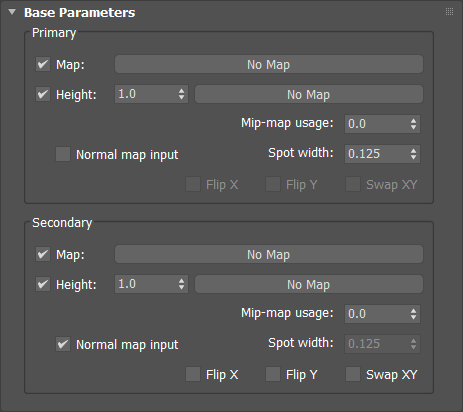Image resolution: width=463 pixels, height=412 pixels.
Task: Enable Secondary Flip X checkbox
Action: 193,374
